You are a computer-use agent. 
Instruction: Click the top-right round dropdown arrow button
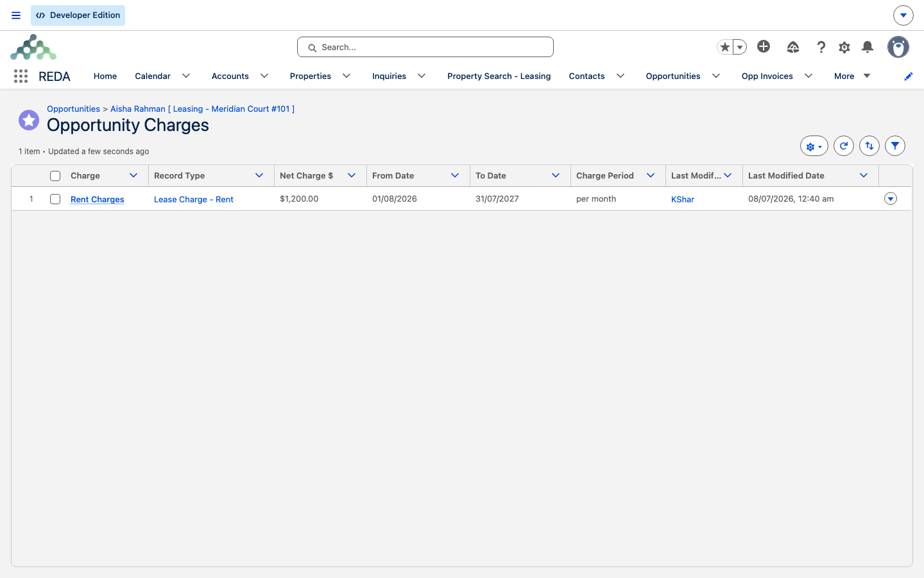pos(903,15)
